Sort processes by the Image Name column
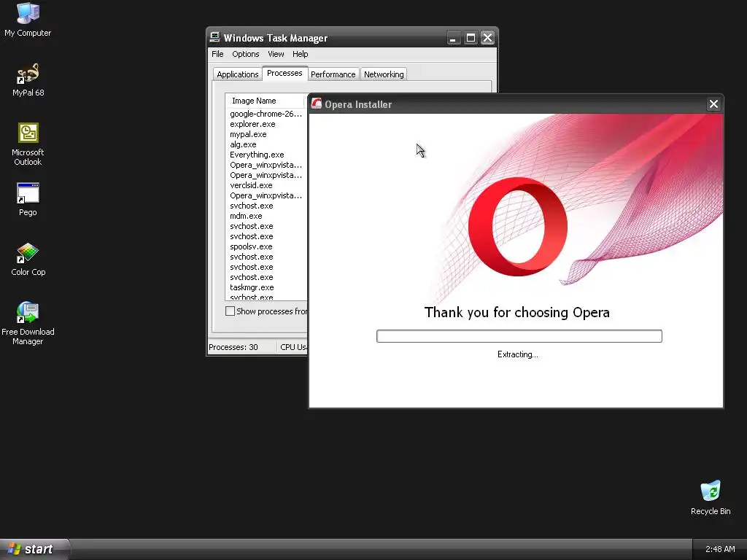 264,101
